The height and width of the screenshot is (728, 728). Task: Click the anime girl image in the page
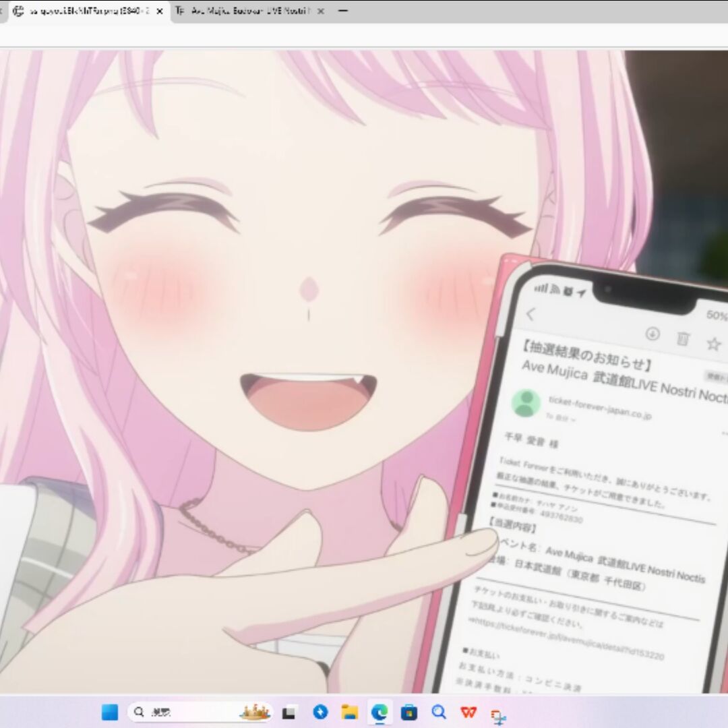[364, 371]
